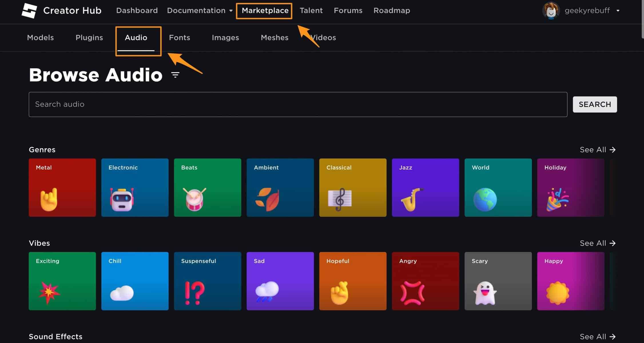The image size is (644, 343).
Task: Focus the Search audio input field
Action: (x=298, y=104)
